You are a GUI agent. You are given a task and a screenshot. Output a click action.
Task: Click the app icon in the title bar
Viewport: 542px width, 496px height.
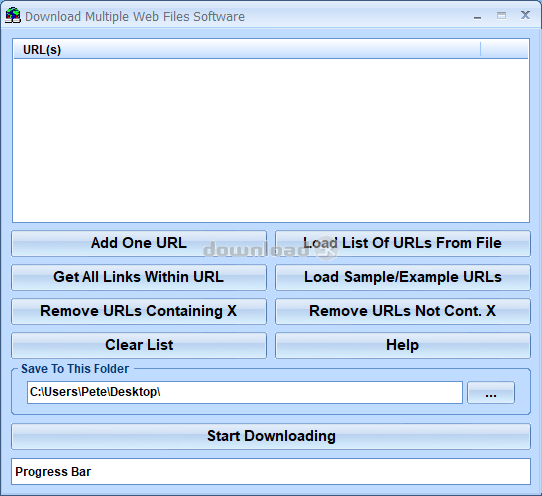[x=13, y=16]
